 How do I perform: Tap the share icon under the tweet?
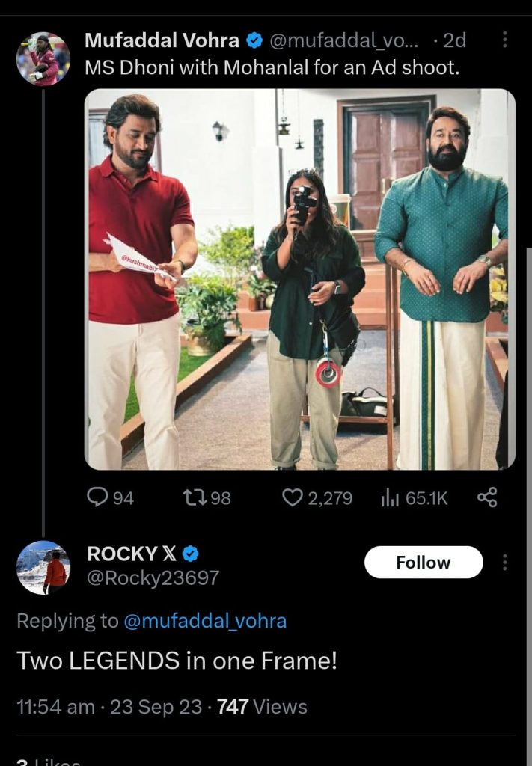487,497
